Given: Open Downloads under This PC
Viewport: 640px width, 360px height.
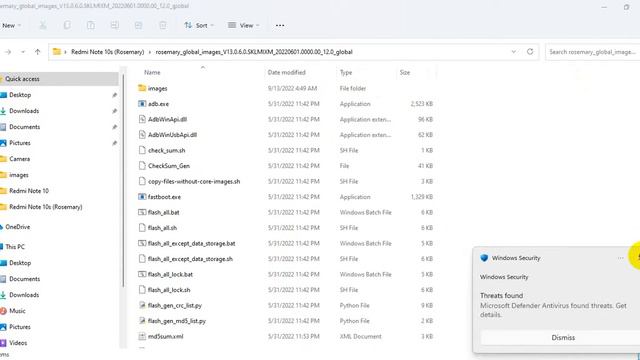Looking at the screenshot, I should 24,295.
